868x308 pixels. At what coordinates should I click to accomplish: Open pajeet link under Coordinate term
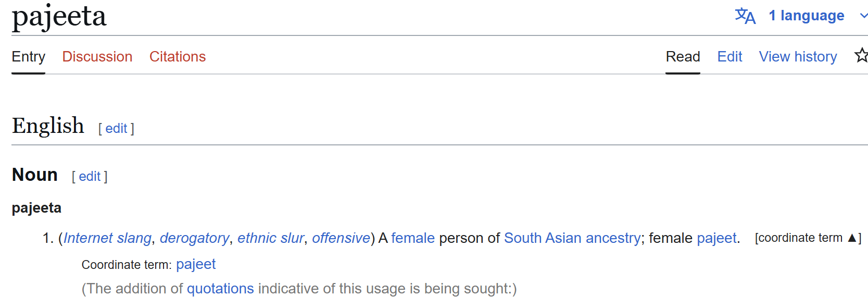tap(196, 264)
